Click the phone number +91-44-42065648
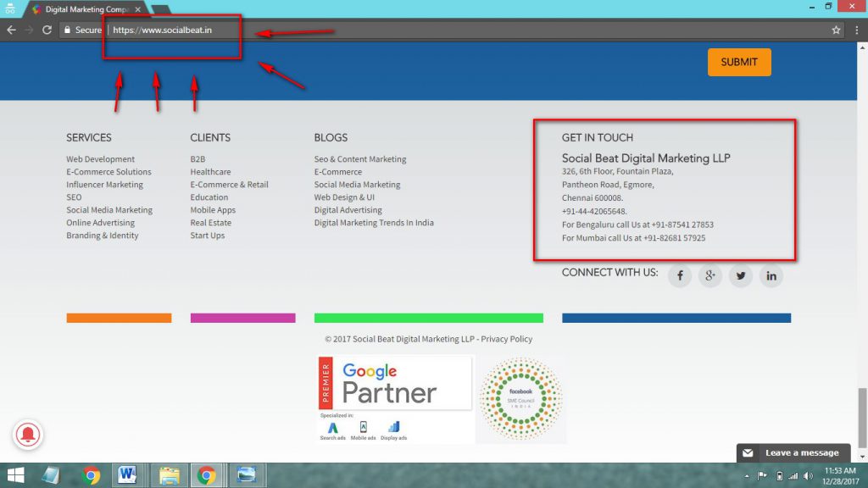 594,211
